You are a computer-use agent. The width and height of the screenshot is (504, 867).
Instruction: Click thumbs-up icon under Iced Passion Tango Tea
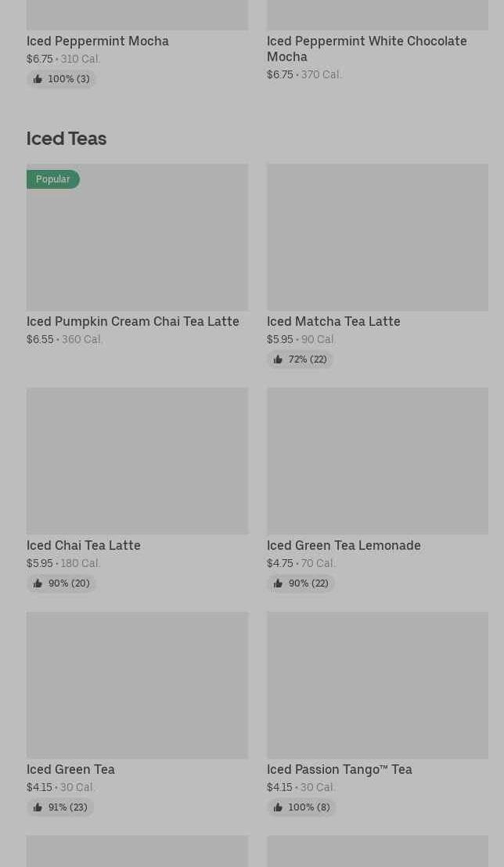(x=278, y=807)
